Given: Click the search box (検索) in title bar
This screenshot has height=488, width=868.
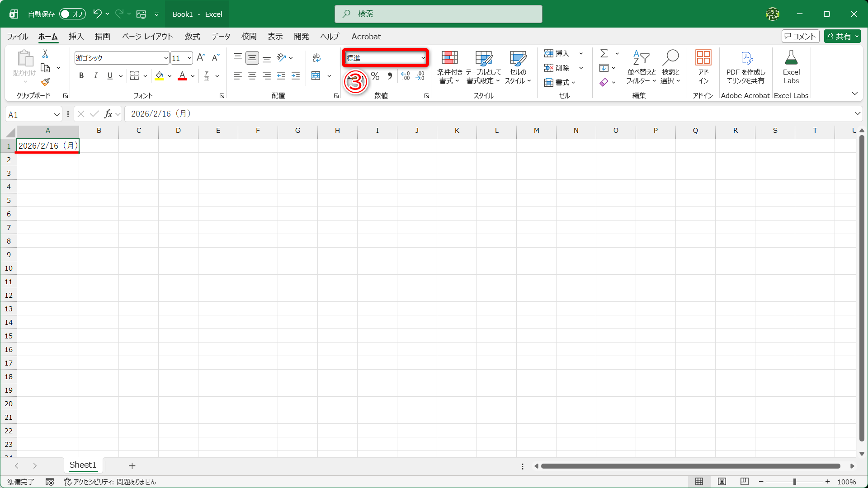Looking at the screenshot, I should pos(439,14).
